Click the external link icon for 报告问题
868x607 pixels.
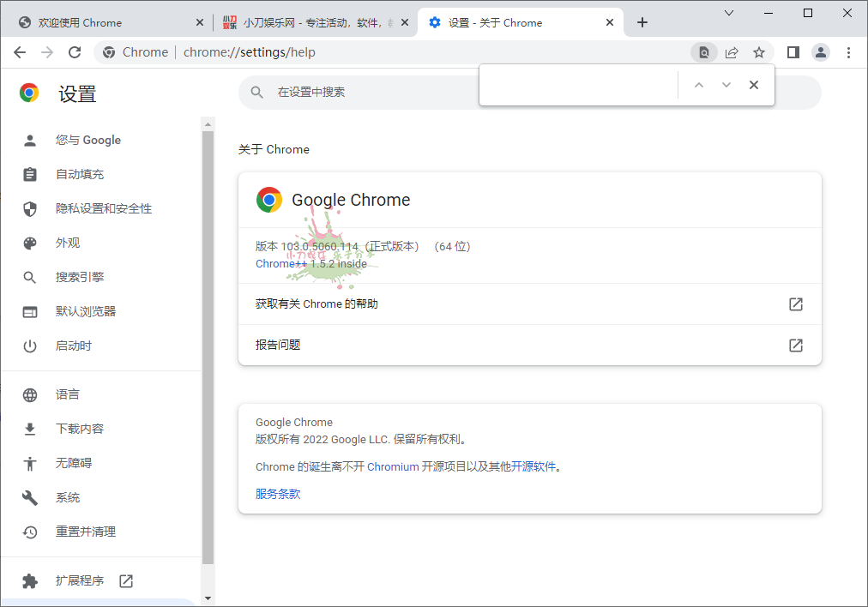(796, 346)
